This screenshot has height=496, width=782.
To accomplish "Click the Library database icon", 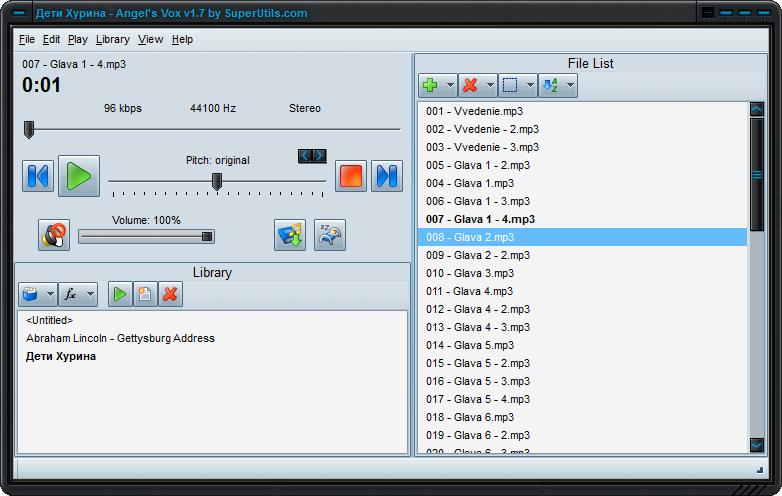I will 31,294.
